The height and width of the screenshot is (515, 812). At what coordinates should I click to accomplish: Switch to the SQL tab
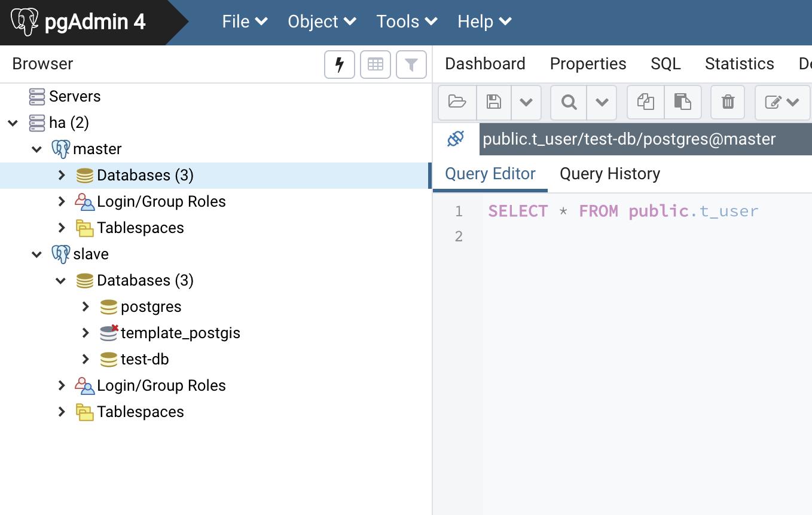(x=666, y=63)
